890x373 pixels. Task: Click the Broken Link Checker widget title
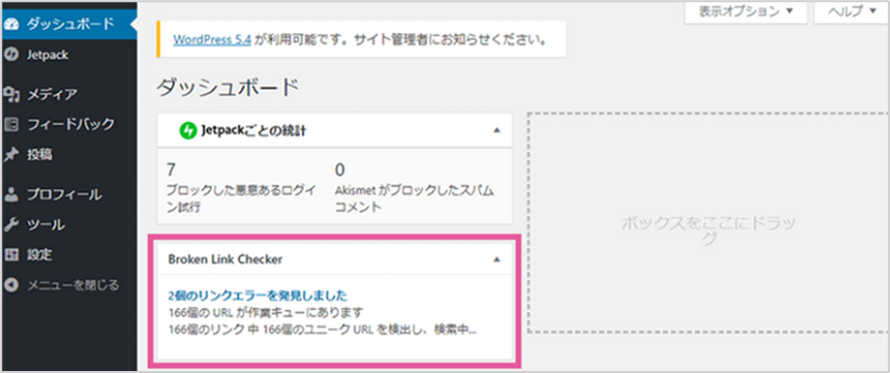pos(225,259)
